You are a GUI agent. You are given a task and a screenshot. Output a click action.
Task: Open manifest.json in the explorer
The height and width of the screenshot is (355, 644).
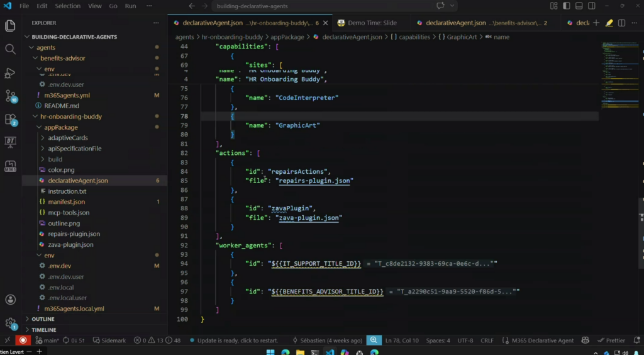(x=66, y=202)
